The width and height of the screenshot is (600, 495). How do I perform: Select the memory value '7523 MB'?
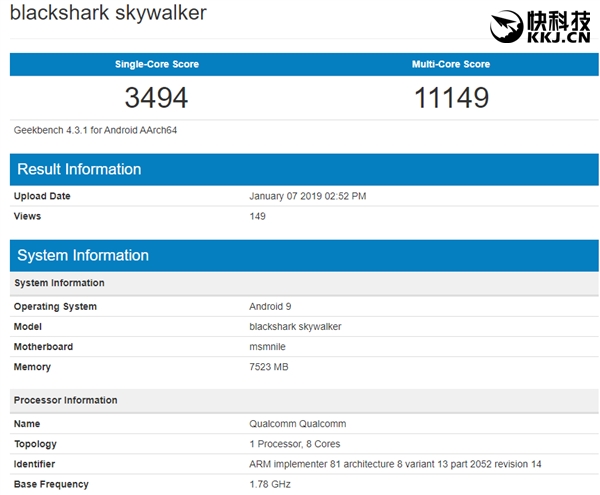click(269, 367)
